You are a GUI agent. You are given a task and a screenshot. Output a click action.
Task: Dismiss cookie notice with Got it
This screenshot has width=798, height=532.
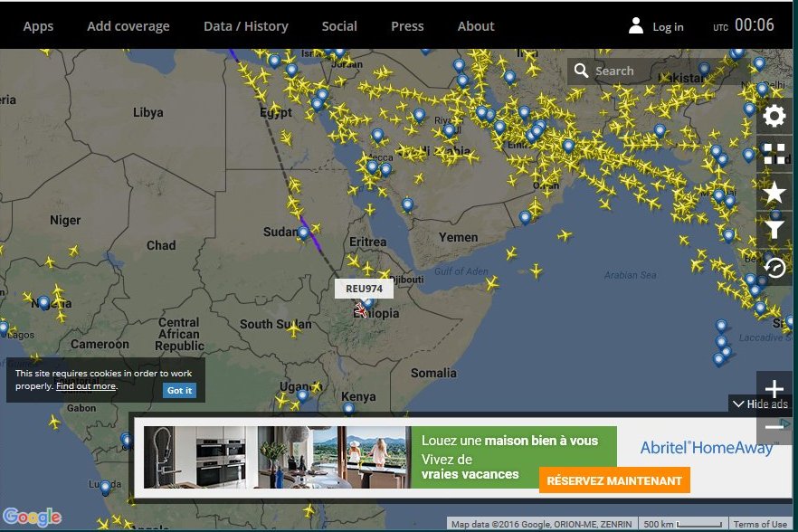coord(179,390)
